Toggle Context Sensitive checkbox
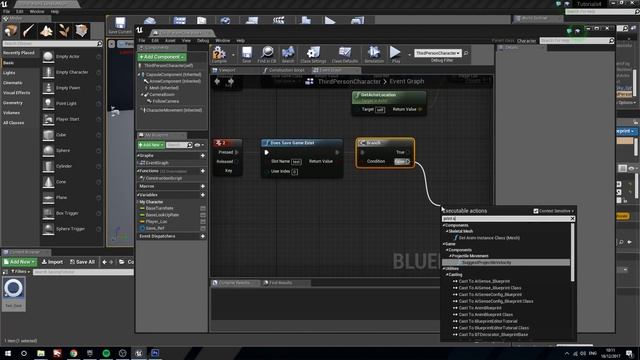Screen dimensions: 640x360 (536, 211)
